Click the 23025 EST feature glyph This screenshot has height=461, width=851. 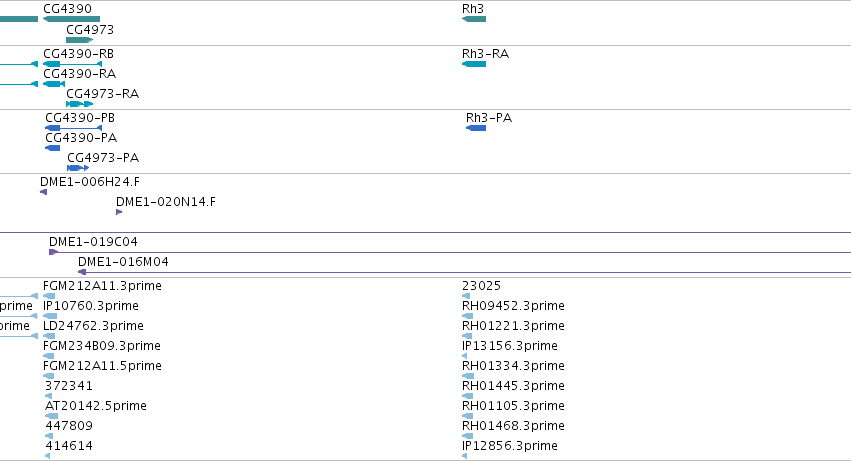coord(466,296)
